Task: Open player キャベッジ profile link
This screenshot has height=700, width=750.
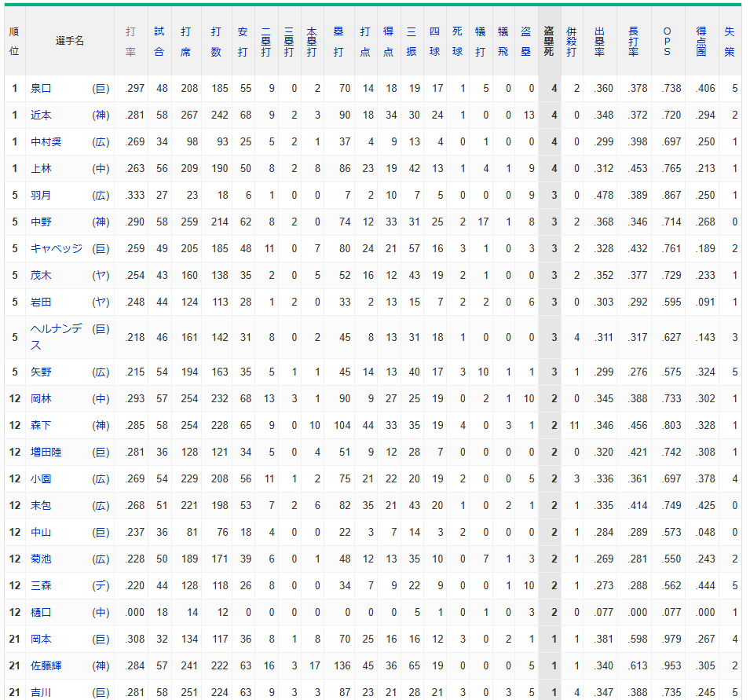Action: coord(57,249)
